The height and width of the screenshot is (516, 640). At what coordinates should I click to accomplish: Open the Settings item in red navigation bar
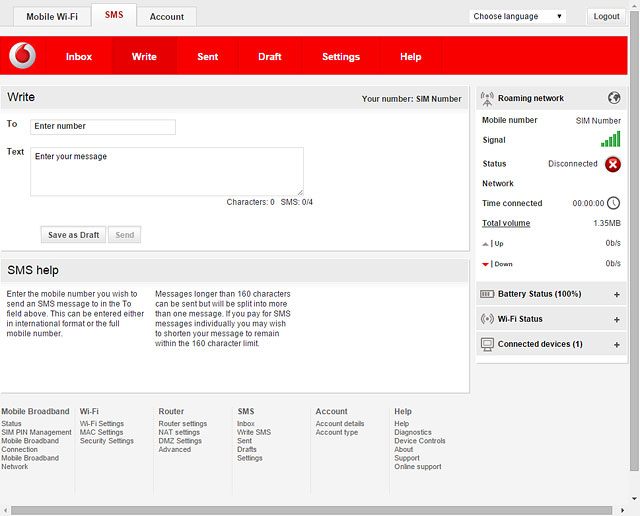point(340,57)
